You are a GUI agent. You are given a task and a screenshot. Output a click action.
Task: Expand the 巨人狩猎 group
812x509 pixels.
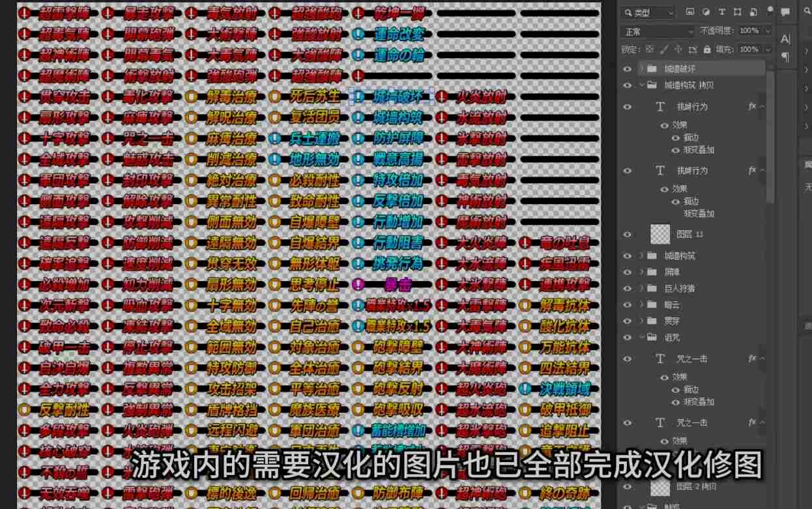[x=641, y=289]
